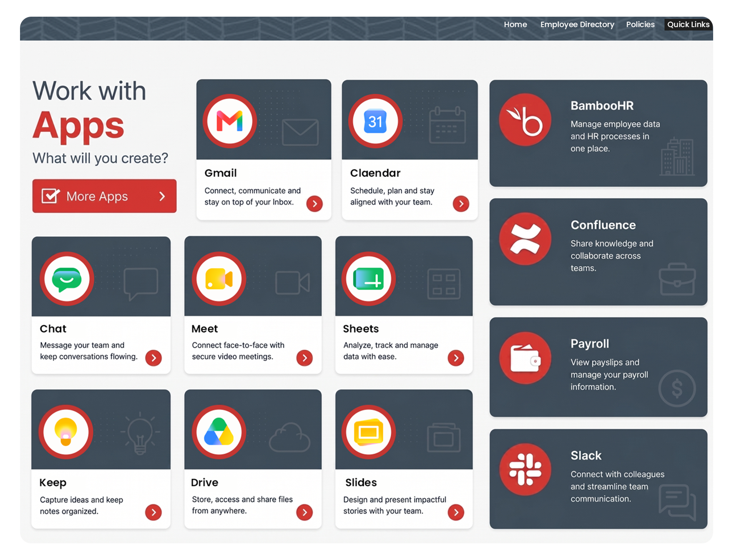Click the red arrow on Meet card
The height and width of the screenshot is (560, 734).
click(304, 358)
